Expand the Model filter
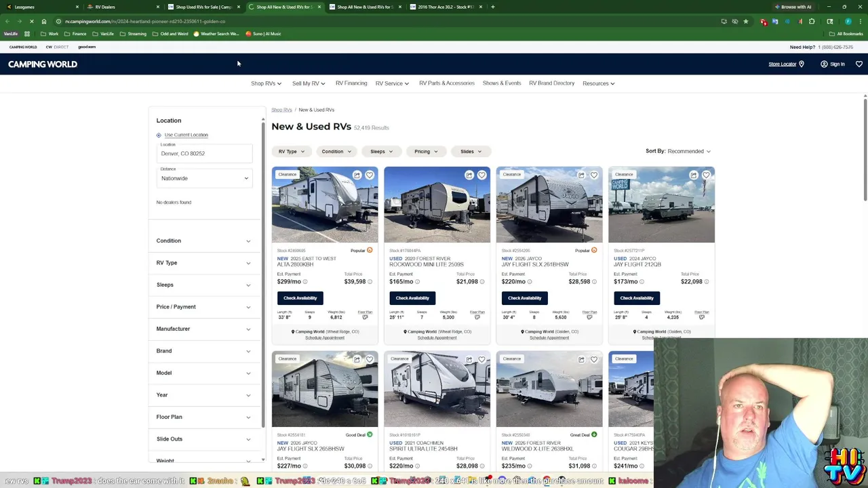 (203, 373)
